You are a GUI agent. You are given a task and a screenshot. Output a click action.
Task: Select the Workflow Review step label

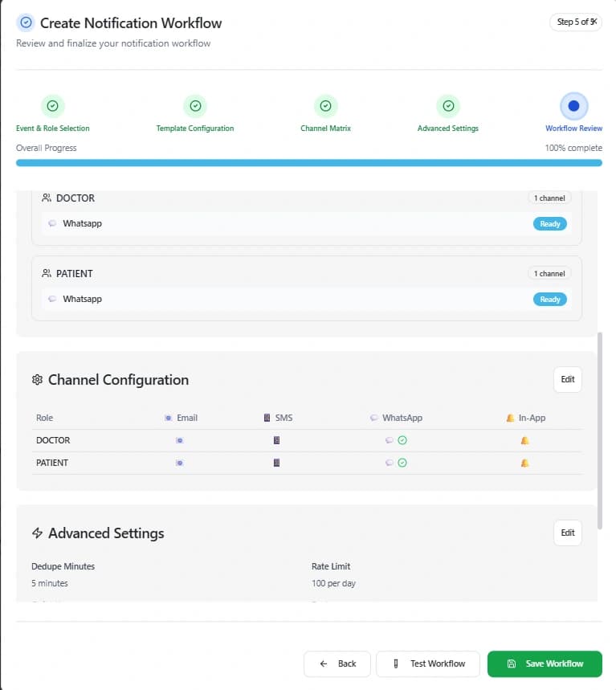573,128
